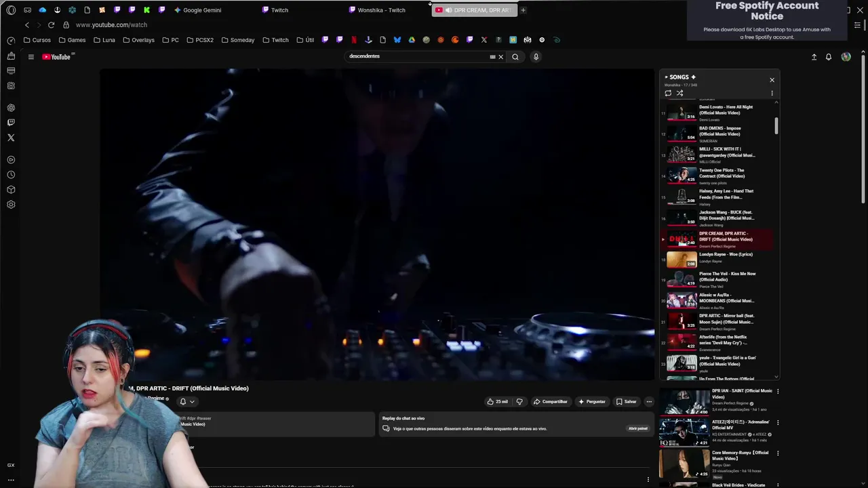This screenshot has height=488, width=868.
Task: Open the Netflix bookmark icon
Action: tap(354, 40)
